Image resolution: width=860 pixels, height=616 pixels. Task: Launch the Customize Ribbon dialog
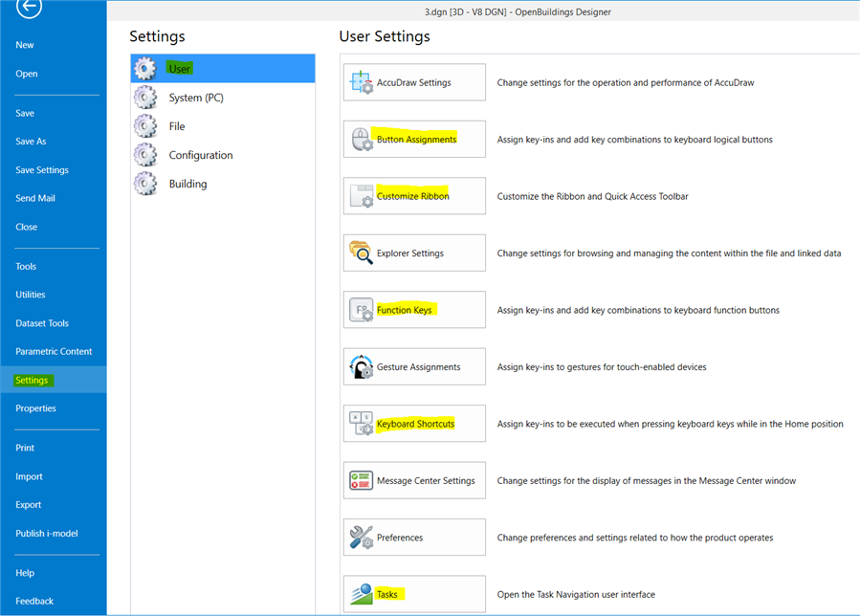(414, 196)
